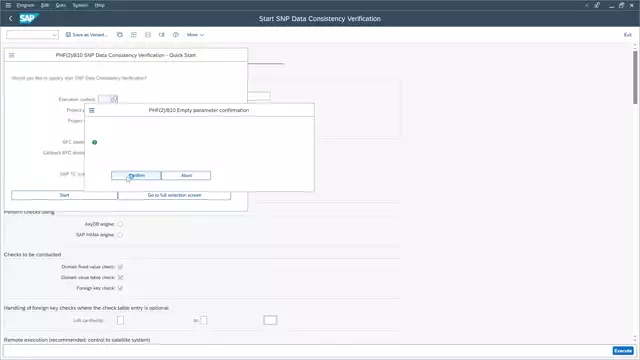Click the cardinality 'to' input field
This screenshot has height=360, width=640.
tap(204, 320)
